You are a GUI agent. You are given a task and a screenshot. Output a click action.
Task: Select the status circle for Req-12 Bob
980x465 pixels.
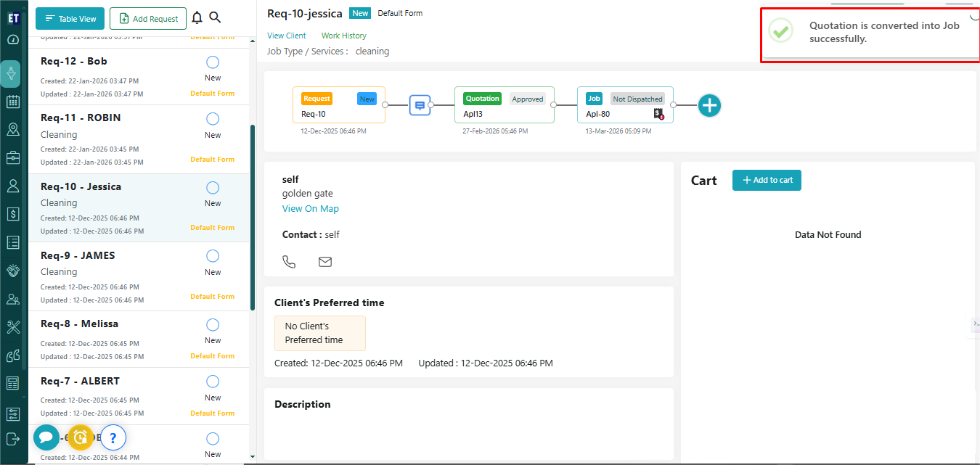(x=213, y=62)
